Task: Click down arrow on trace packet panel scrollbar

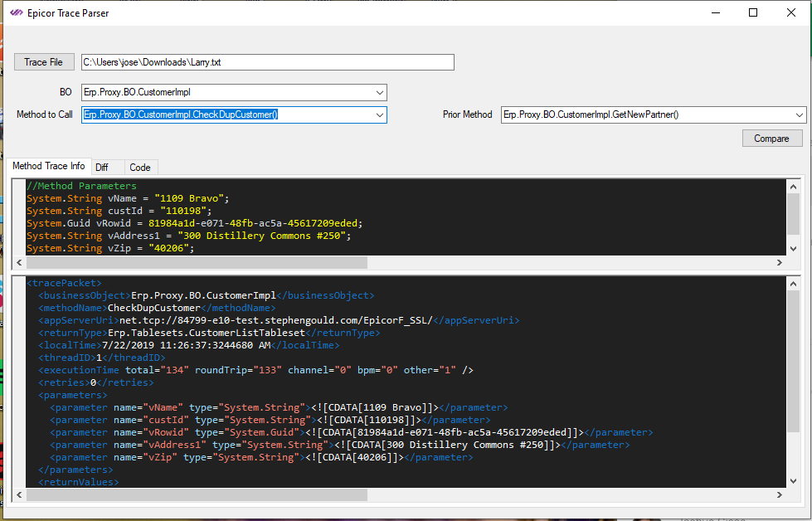Action: click(793, 481)
